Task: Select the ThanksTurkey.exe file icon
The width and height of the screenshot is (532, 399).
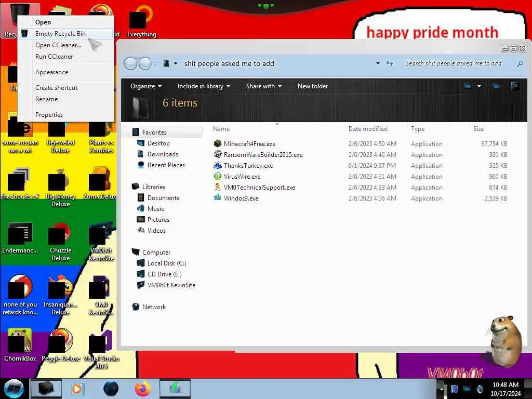Action: coord(218,166)
